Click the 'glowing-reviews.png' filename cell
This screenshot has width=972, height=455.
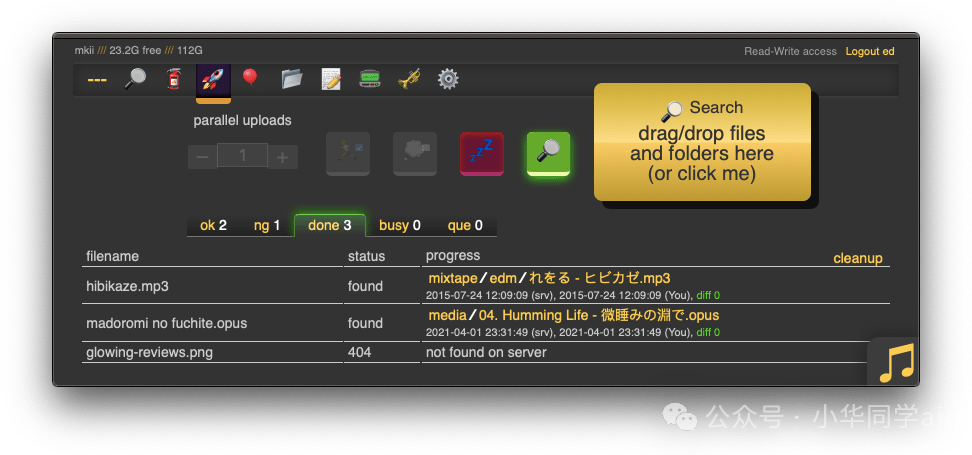[212, 352]
